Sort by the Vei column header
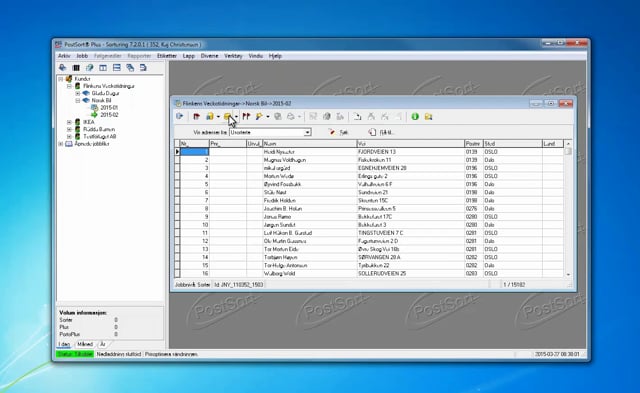This screenshot has height=393, width=640. click(411, 144)
